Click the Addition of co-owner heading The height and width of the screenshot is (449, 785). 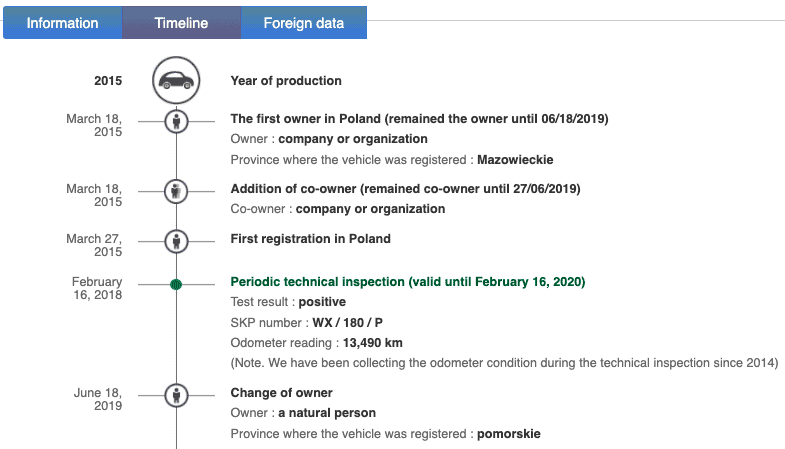pos(405,189)
